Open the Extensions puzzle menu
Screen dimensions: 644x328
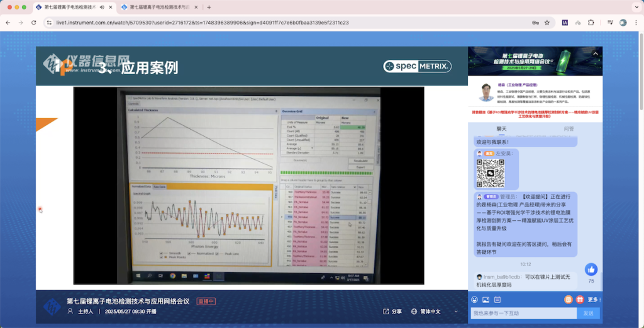pyautogui.click(x=591, y=23)
